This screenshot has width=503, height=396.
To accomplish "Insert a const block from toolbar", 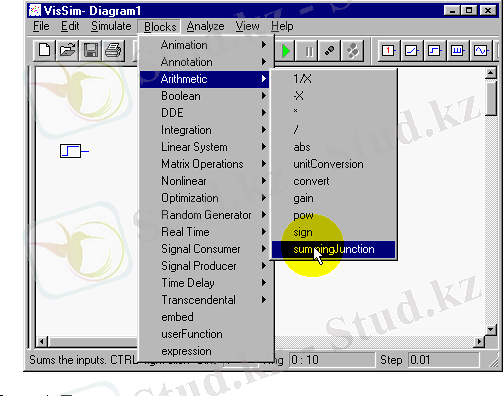I will [389, 51].
